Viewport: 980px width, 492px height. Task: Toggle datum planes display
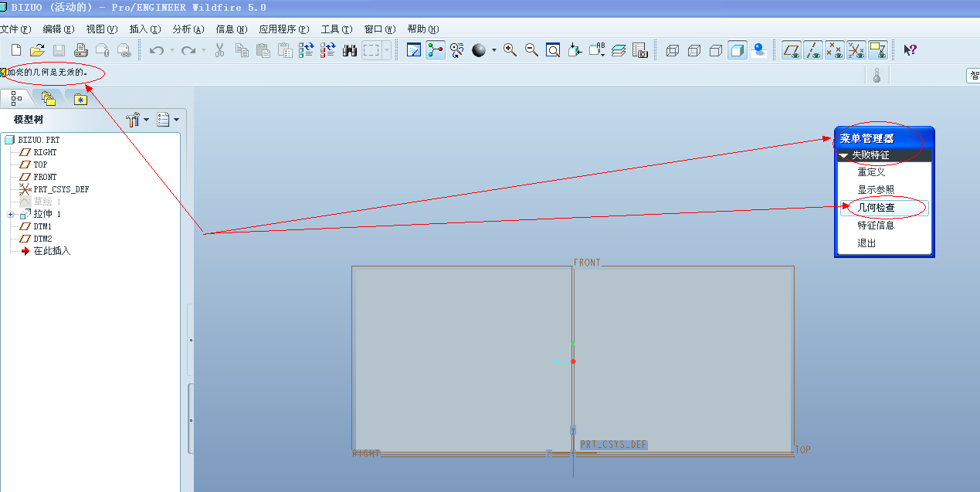click(x=792, y=50)
